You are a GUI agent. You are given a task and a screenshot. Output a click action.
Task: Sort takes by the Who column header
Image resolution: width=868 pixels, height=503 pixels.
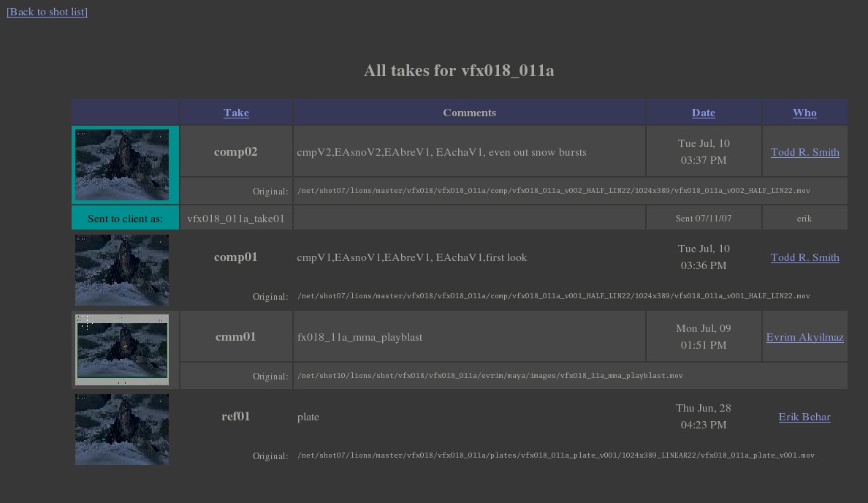coord(804,113)
